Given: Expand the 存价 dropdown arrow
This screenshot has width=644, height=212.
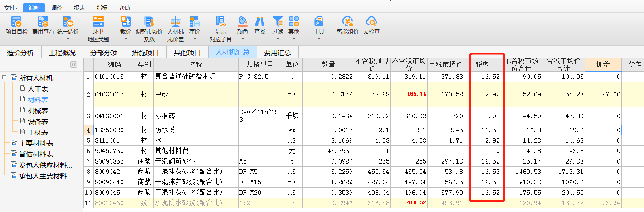Looking at the screenshot, I should pyautogui.click(x=195, y=39).
